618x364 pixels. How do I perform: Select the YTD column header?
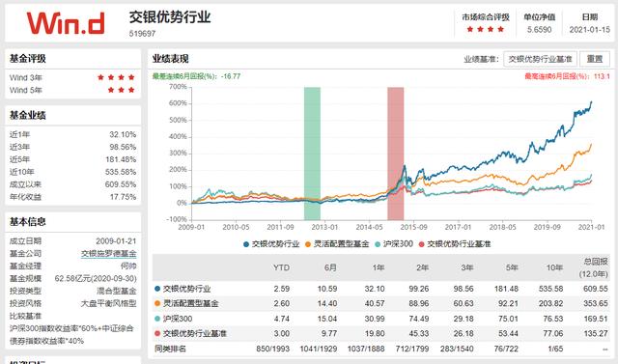pyautogui.click(x=281, y=267)
